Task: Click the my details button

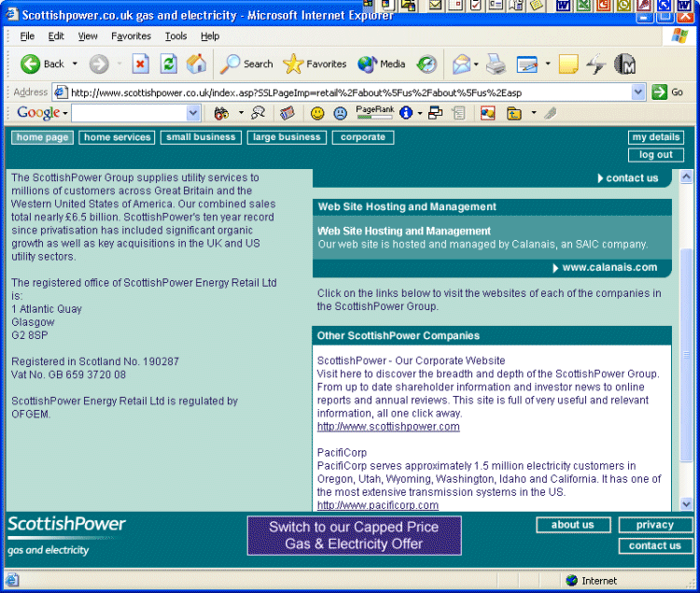Action: coord(656,137)
